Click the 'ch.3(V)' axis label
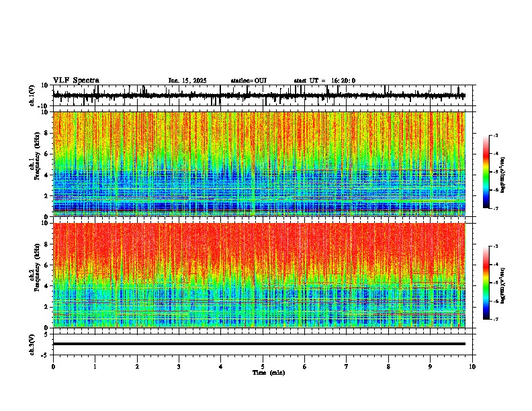Screen dimensions: 532x411 (32, 345)
